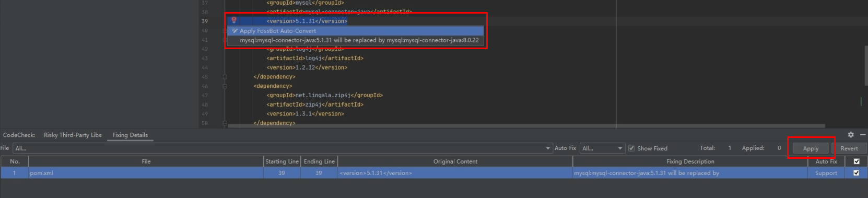
Task: Select the pom.xml cell in the table
Action: (146, 173)
